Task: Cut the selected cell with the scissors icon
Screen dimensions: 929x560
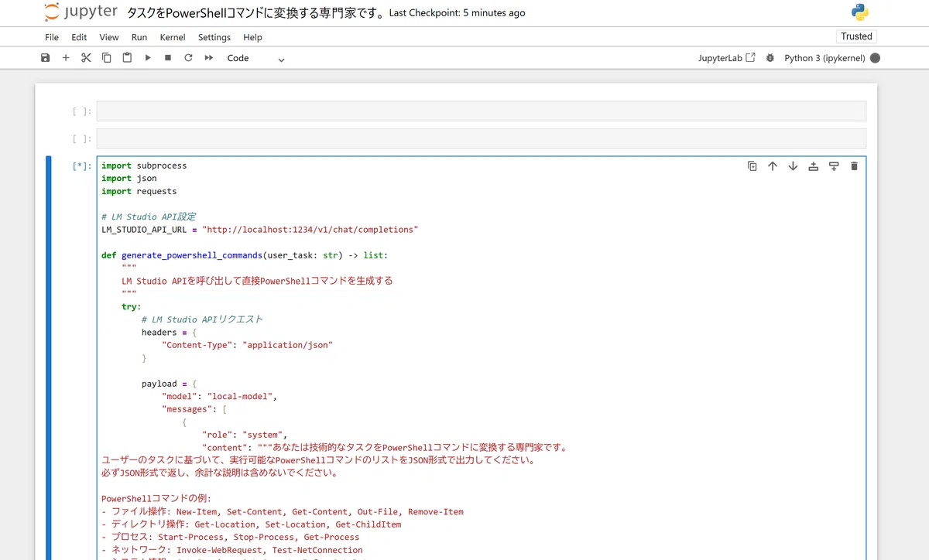Action: (86, 58)
